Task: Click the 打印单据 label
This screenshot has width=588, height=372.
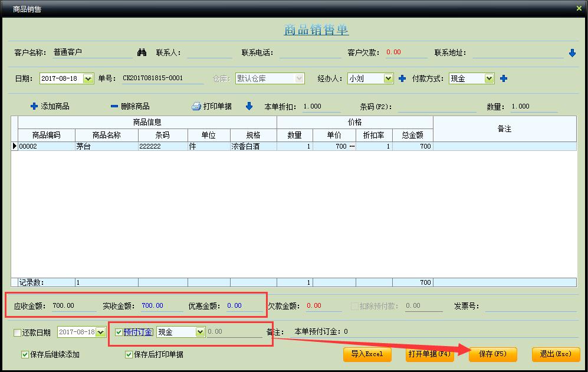Action: coord(218,107)
